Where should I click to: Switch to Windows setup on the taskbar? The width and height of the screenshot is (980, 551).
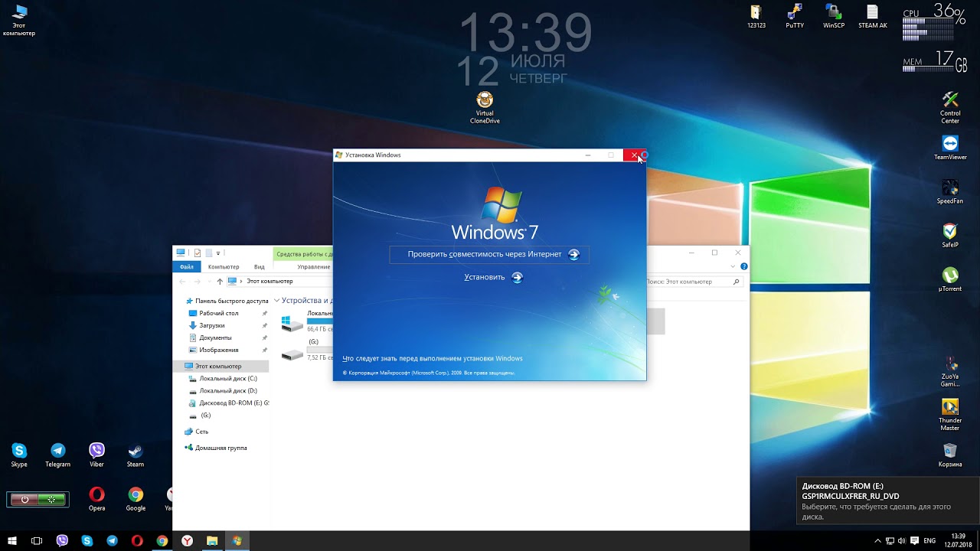coord(237,541)
